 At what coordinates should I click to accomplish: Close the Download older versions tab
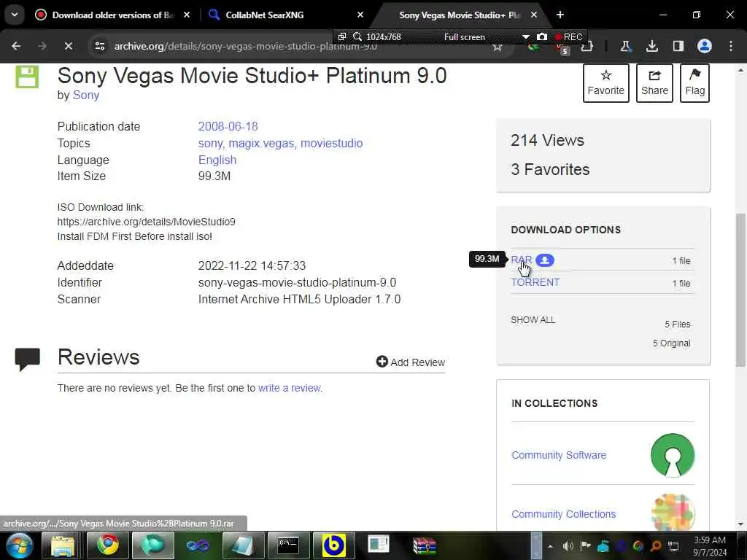(187, 15)
